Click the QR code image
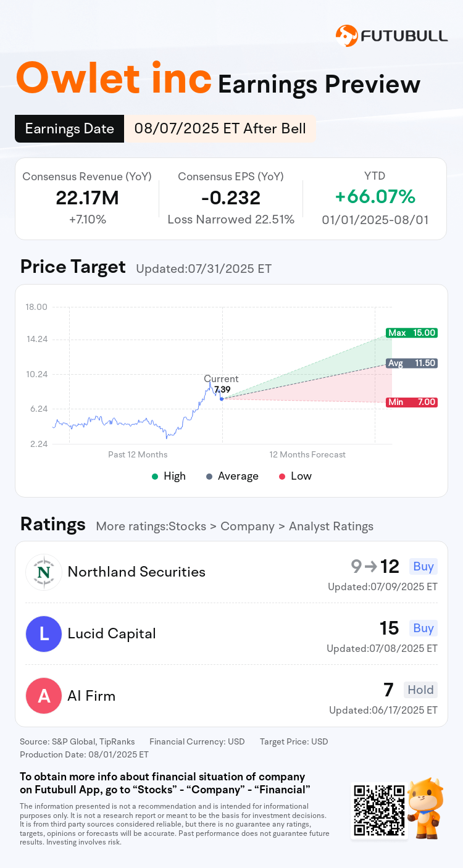The height and width of the screenshot is (868, 463). pos(379,811)
